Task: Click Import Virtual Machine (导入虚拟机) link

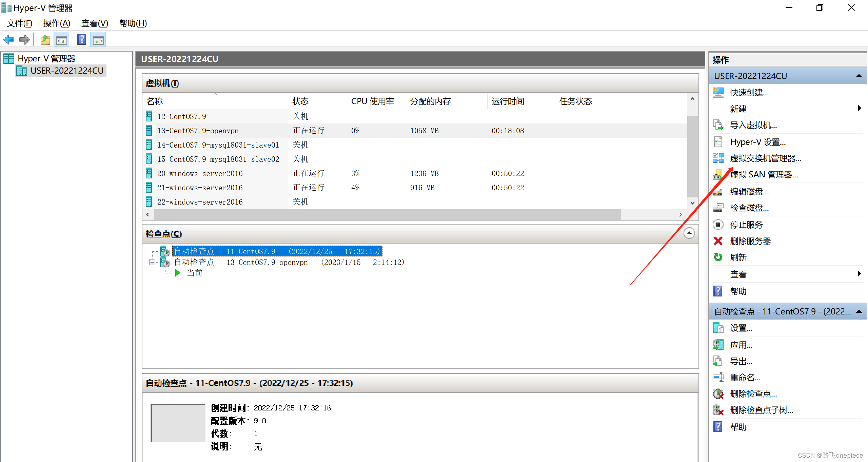Action: point(753,125)
